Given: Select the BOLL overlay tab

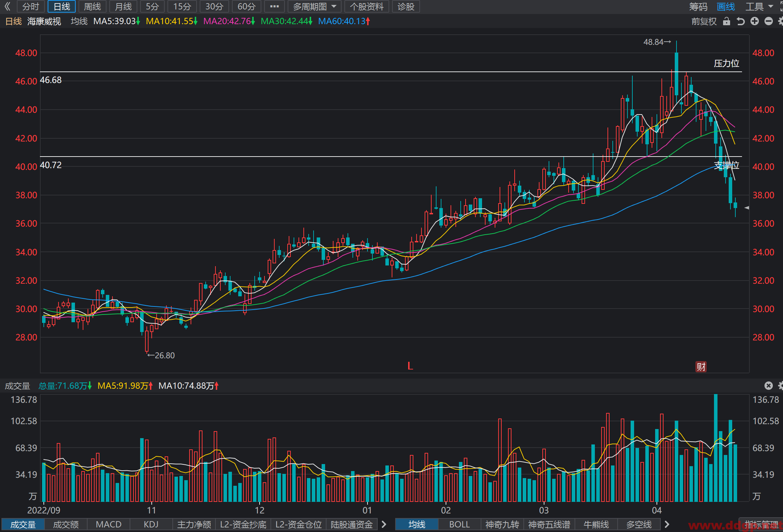Looking at the screenshot, I should pos(460,524).
